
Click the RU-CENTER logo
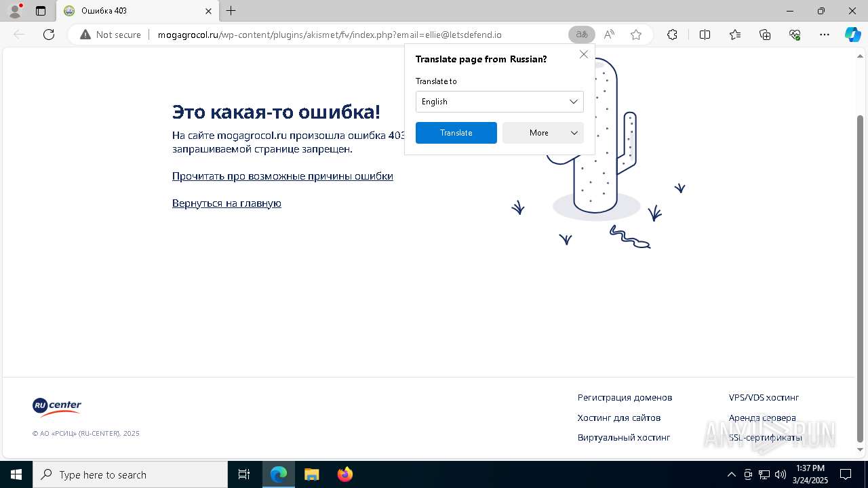[57, 407]
